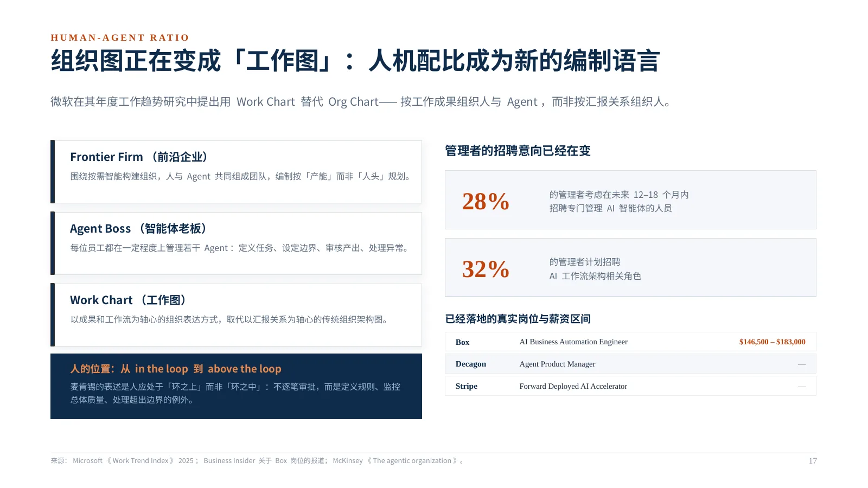Click the description starting 以成果和工作流为轴心
Viewport: 868px width, 488px height.
click(231, 319)
